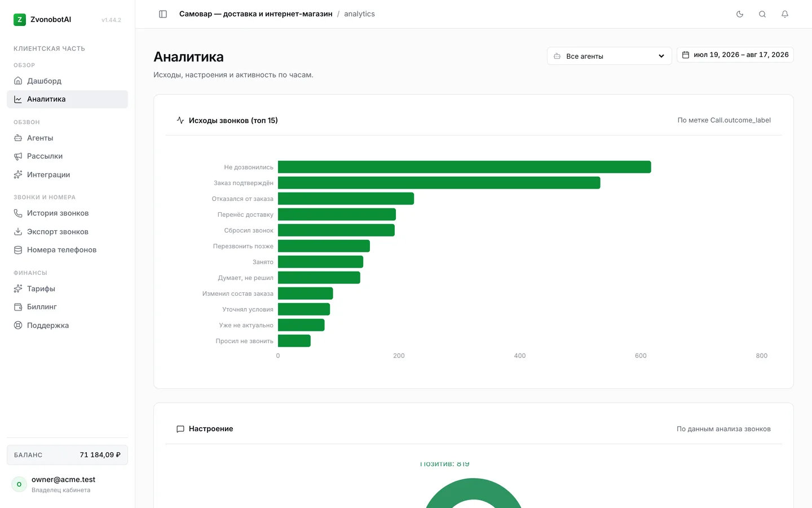Click the ZvonobotAI green logo icon
This screenshot has width=812, height=508.
pyautogui.click(x=20, y=20)
